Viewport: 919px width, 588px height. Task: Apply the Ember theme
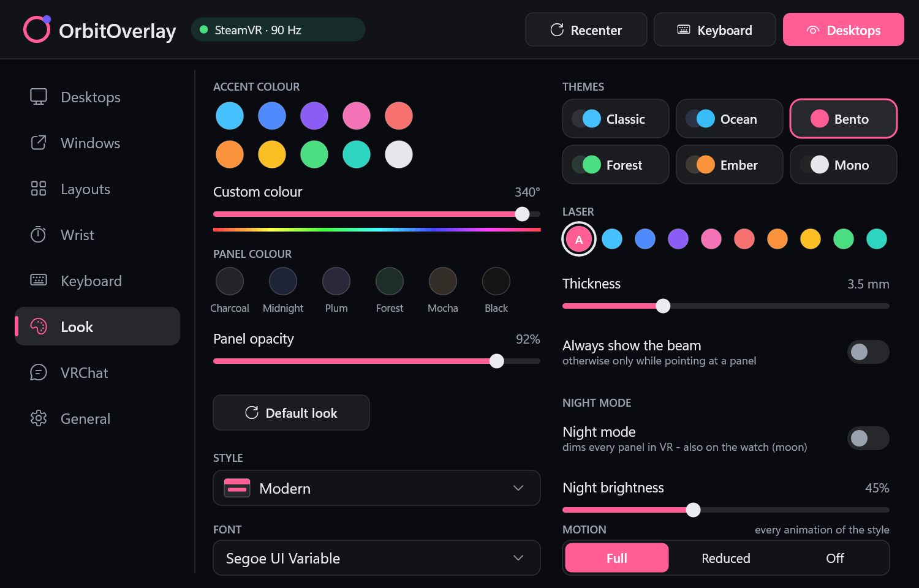tap(730, 165)
